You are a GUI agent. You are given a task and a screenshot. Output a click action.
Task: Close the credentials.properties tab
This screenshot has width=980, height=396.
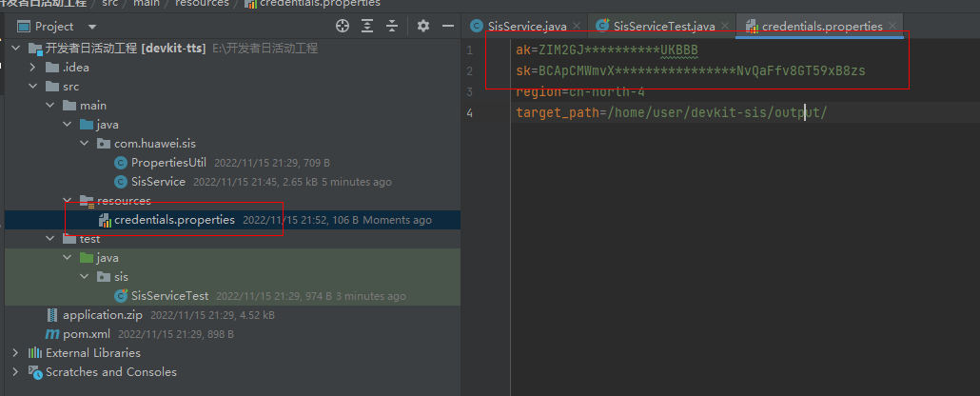[x=892, y=27]
